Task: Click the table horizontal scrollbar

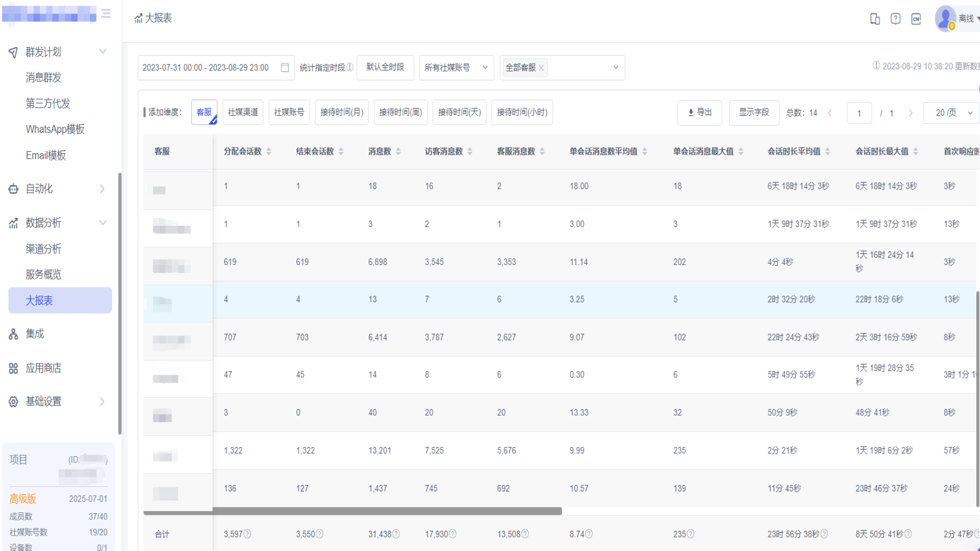Action: [386, 511]
